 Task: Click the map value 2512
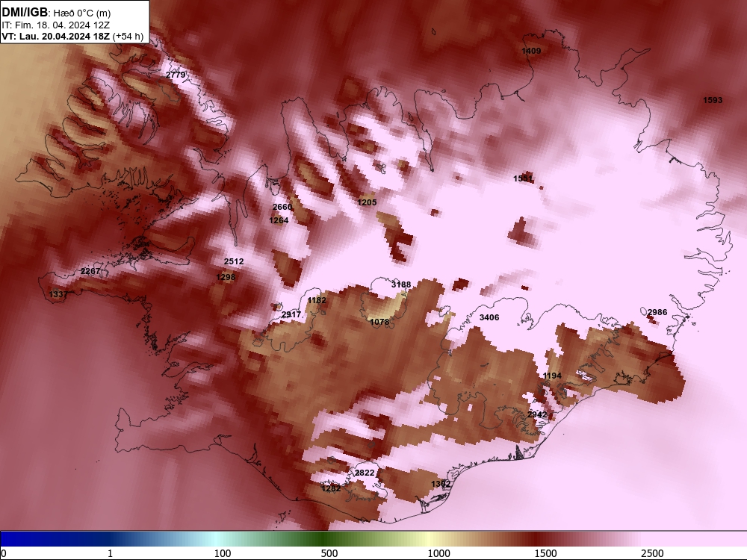tap(233, 261)
